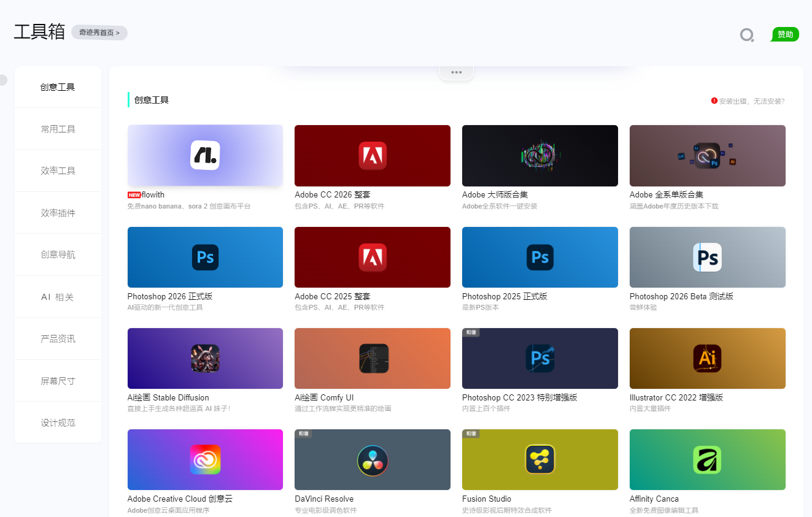Open the Adobe 大师版合集 title link
Viewport: 812px width, 517px height.
tap(495, 195)
